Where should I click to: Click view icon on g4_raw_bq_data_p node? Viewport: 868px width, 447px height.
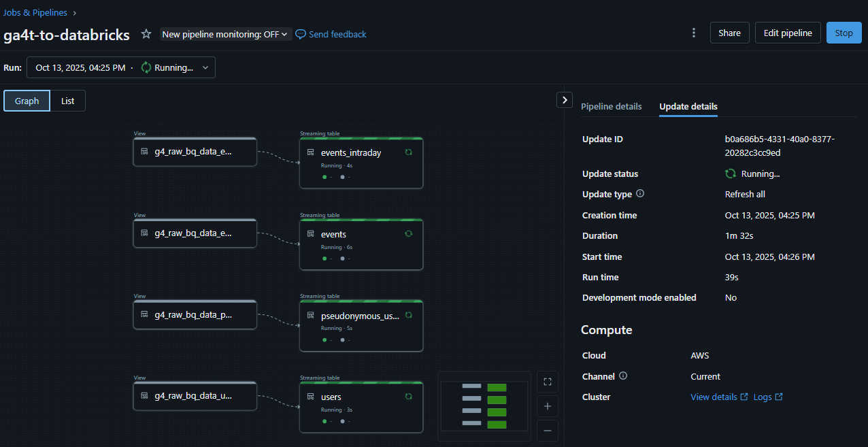pyautogui.click(x=144, y=314)
